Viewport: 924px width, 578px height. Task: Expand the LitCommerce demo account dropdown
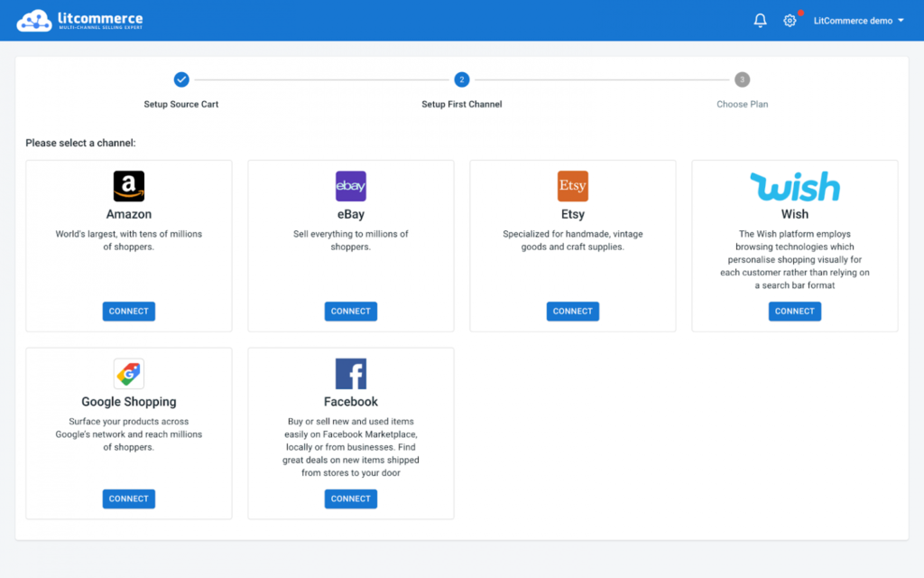coord(858,21)
